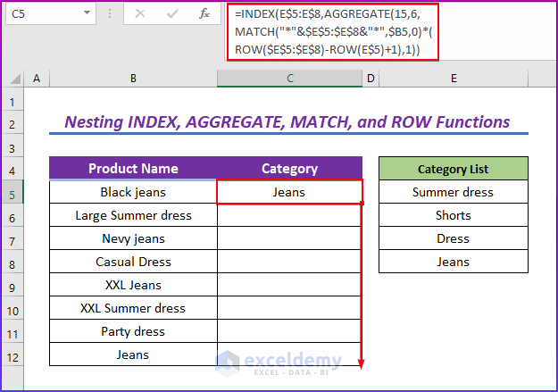Select row 5 header
558x392 pixels.
[x=13, y=192]
